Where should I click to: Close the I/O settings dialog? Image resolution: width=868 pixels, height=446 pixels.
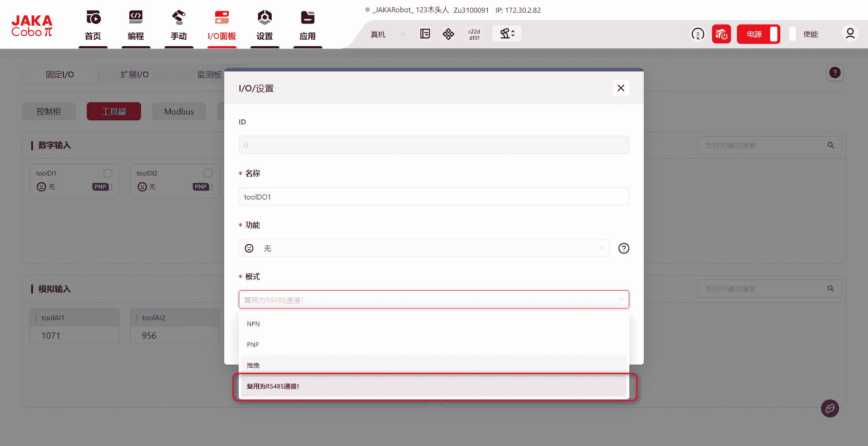coord(621,88)
